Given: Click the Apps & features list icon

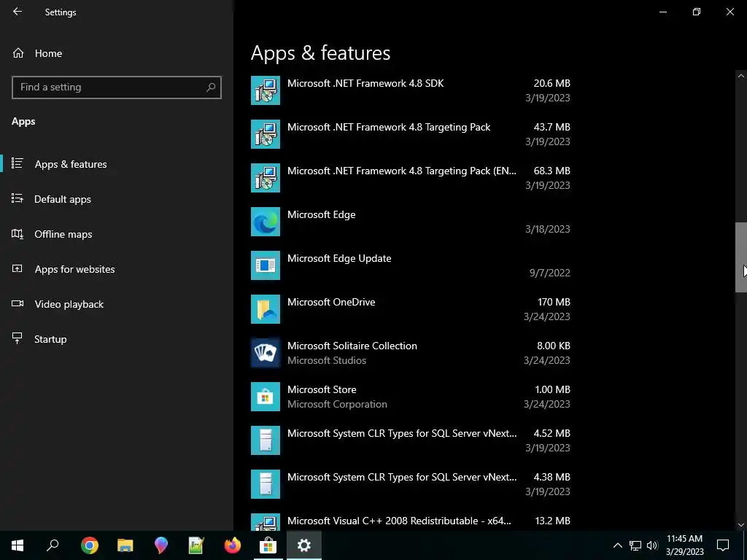Looking at the screenshot, I should 18,163.
